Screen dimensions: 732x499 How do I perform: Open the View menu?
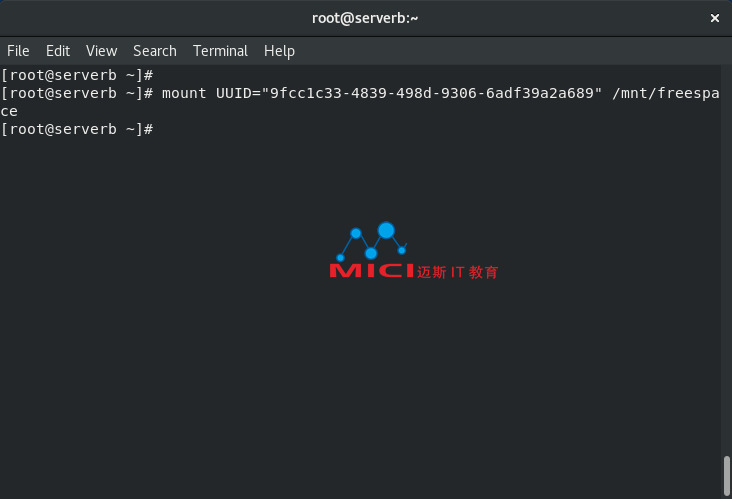101,51
